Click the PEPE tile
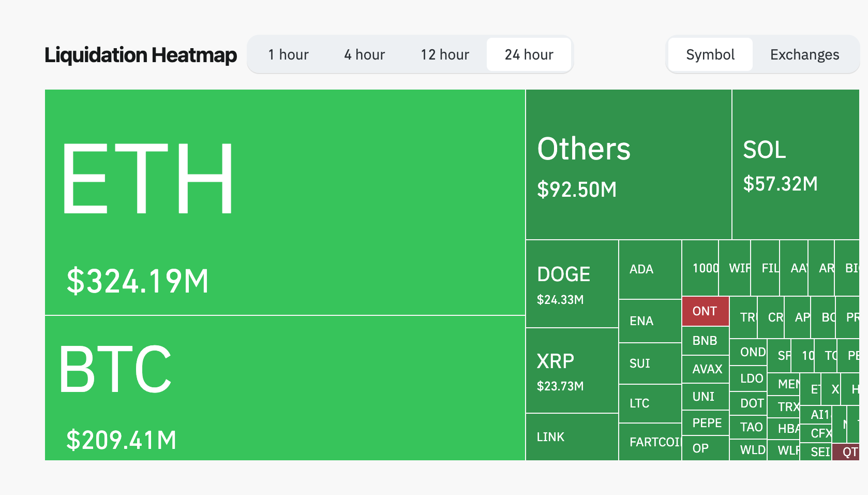 coord(706,423)
